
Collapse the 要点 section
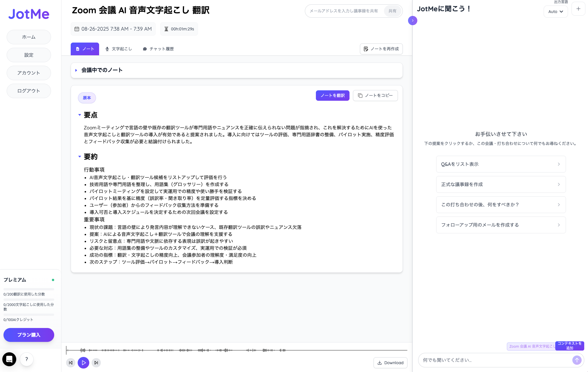(80, 115)
